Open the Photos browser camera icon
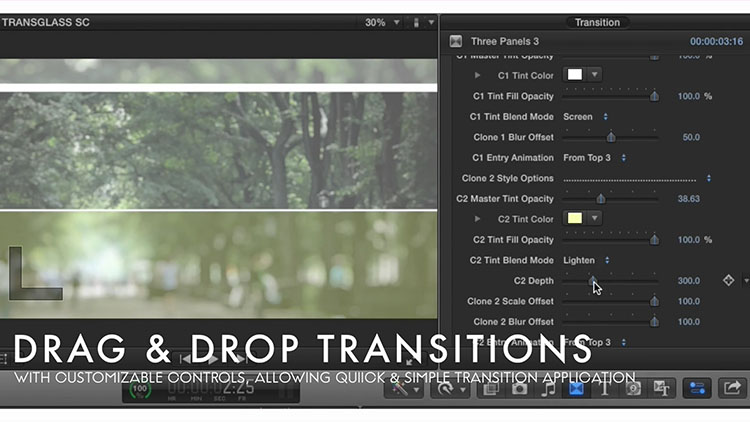Image resolution: width=750 pixels, height=422 pixels. point(519,389)
